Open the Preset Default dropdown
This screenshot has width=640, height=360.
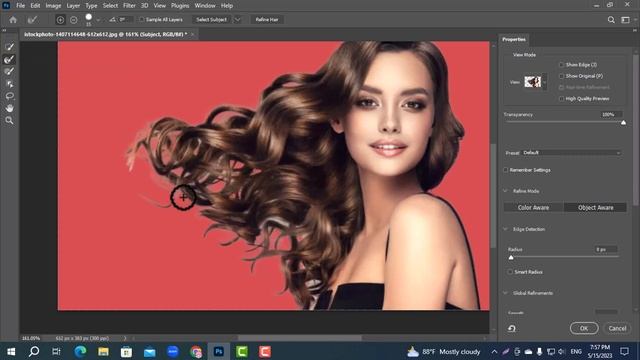(x=571, y=153)
